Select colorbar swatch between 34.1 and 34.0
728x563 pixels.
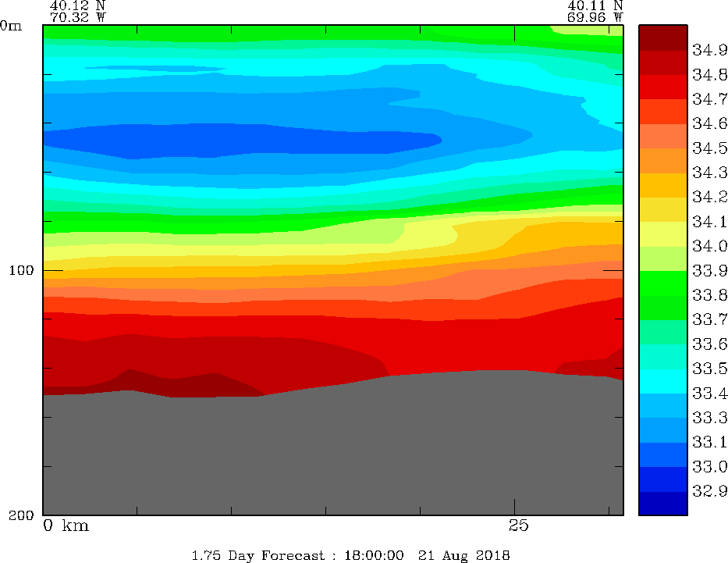[x=663, y=234]
